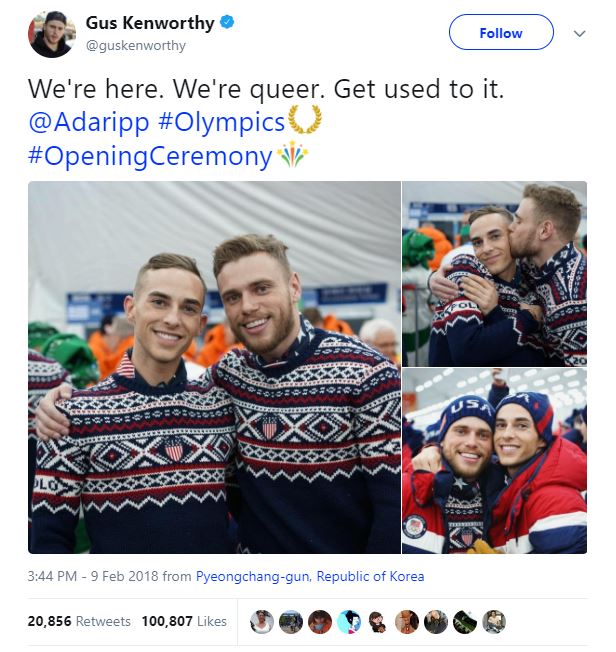Open the fourth liker's avatar
Screen dimensions: 616x652
(349, 622)
